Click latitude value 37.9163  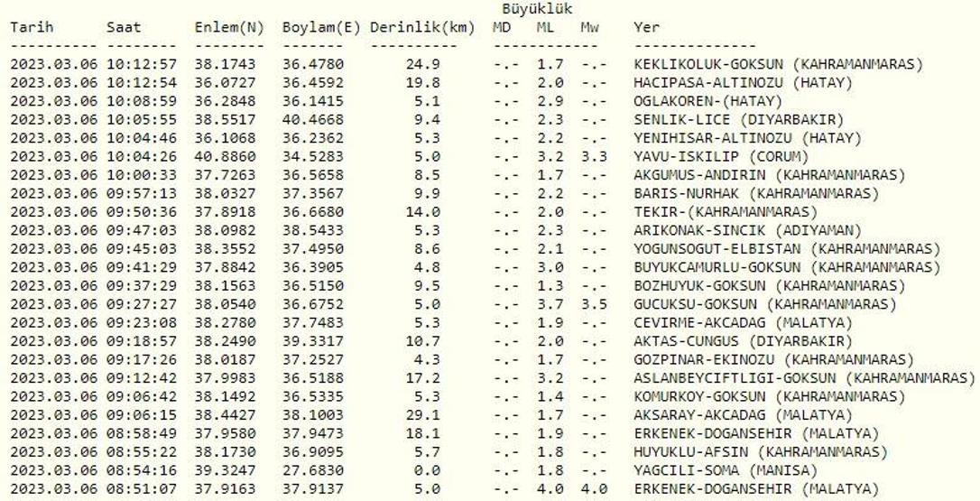[x=225, y=488]
